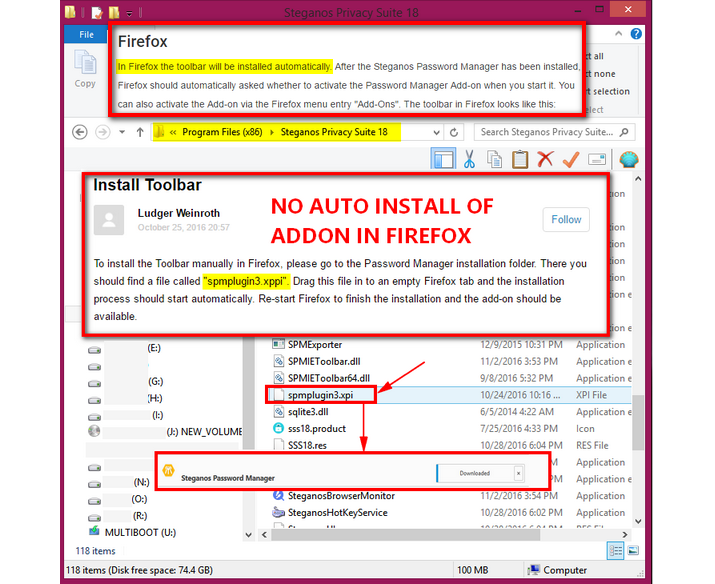Switch to large icons view in status bar
Screen dimensions: 715x584
(x=632, y=551)
